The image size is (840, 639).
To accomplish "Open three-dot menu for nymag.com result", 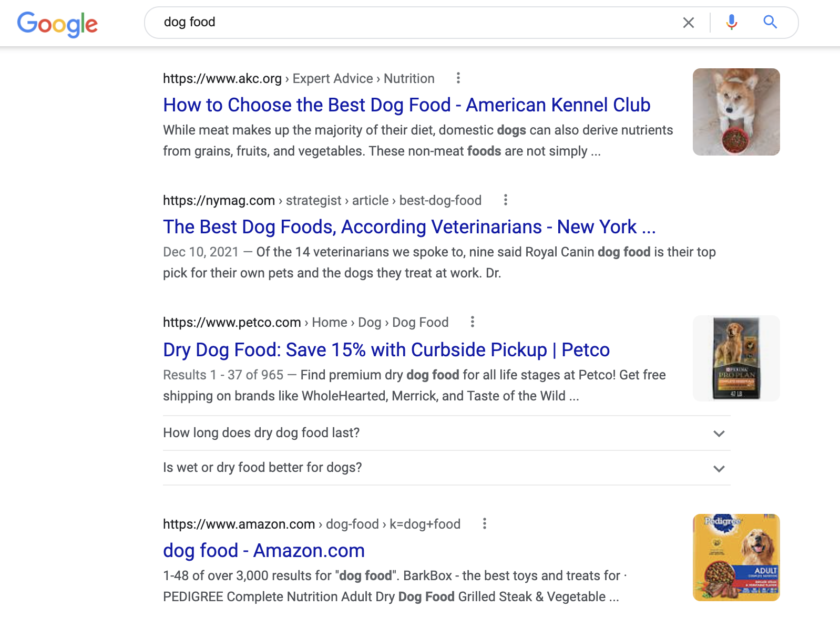I will pyautogui.click(x=505, y=200).
